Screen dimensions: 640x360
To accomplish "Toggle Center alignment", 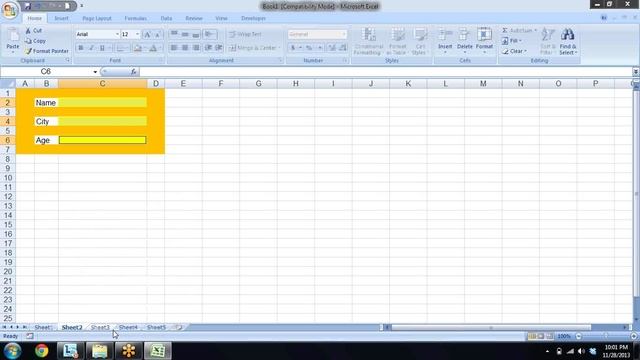I will [x=185, y=48].
